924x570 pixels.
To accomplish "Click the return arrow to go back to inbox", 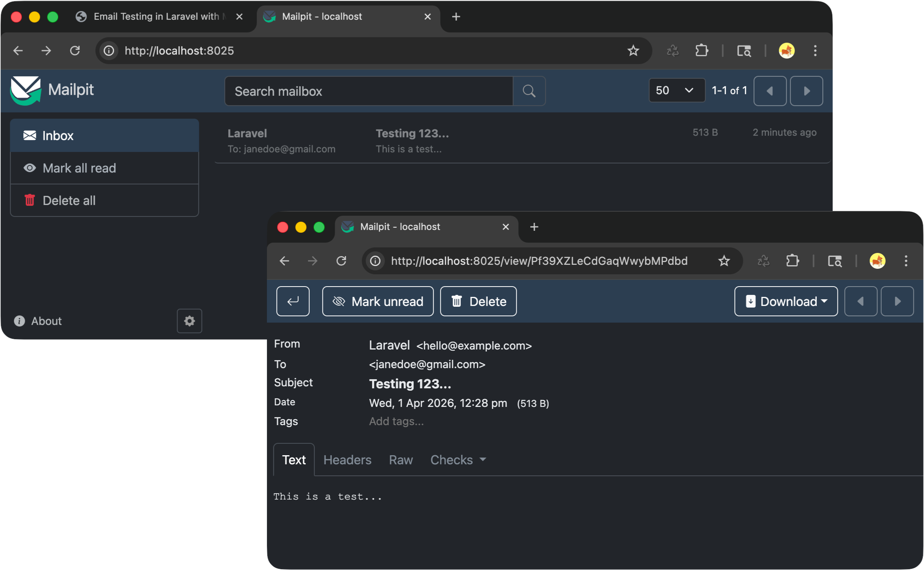I will (x=293, y=301).
